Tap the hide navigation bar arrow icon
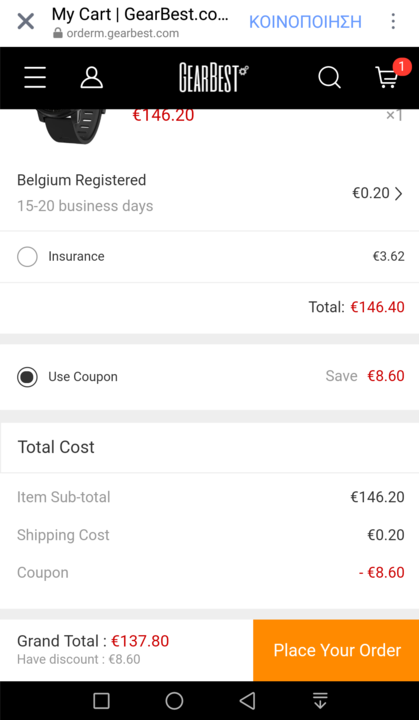This screenshot has width=419, height=720. [x=320, y=701]
